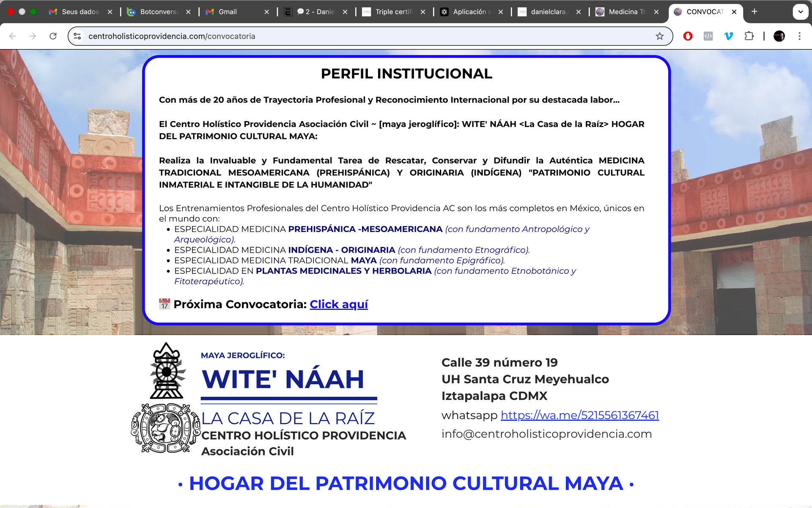Close the Medicina Tr tab
The width and height of the screenshot is (812, 508).
click(x=656, y=12)
